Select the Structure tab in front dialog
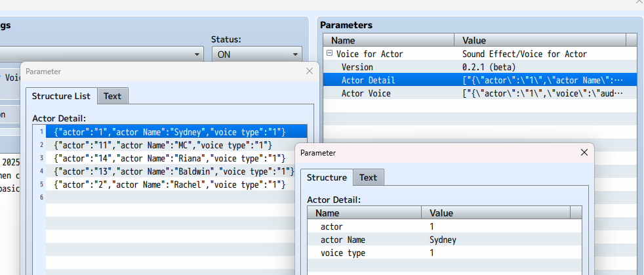Screen dimensions: 644x275 click(327, 178)
